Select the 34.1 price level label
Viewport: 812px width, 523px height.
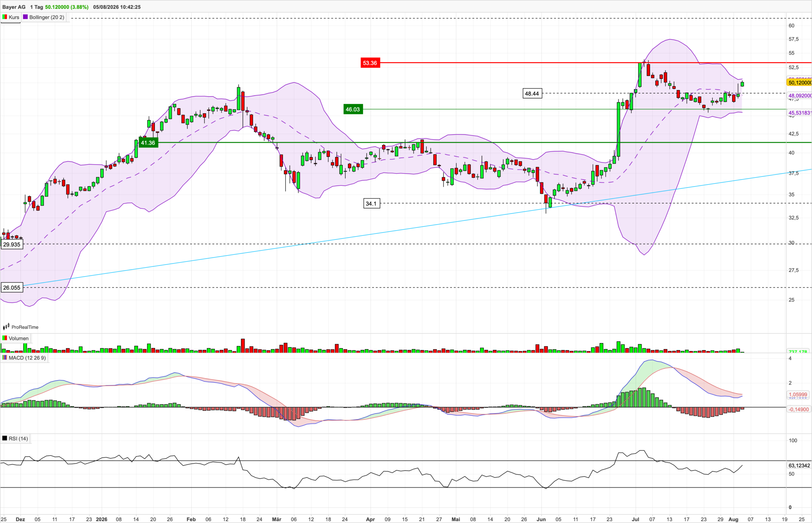[371, 203]
